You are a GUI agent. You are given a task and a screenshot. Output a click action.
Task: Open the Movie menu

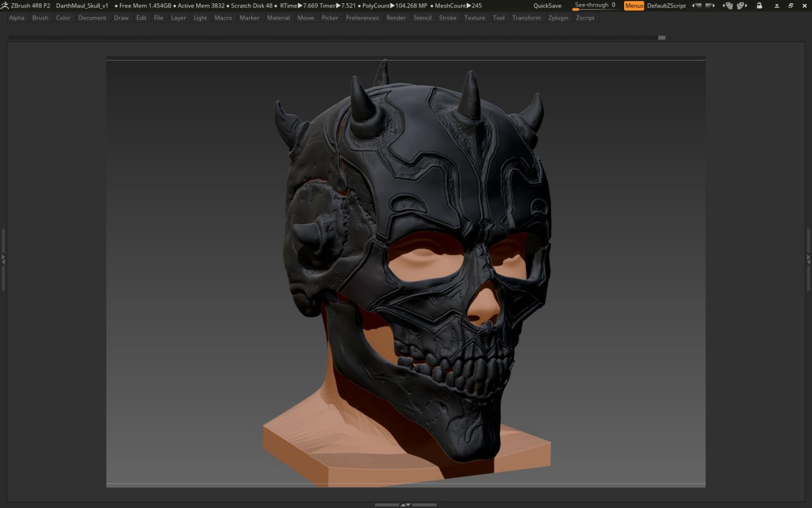306,18
